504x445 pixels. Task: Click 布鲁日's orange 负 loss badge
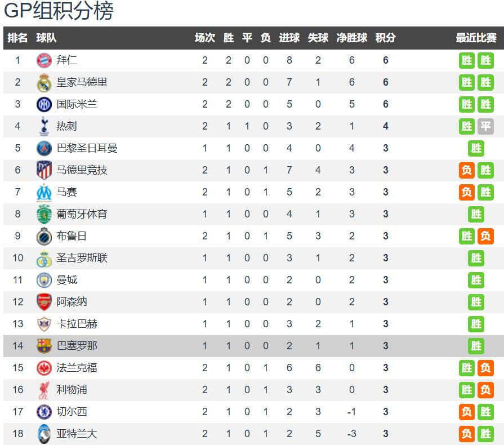(485, 236)
